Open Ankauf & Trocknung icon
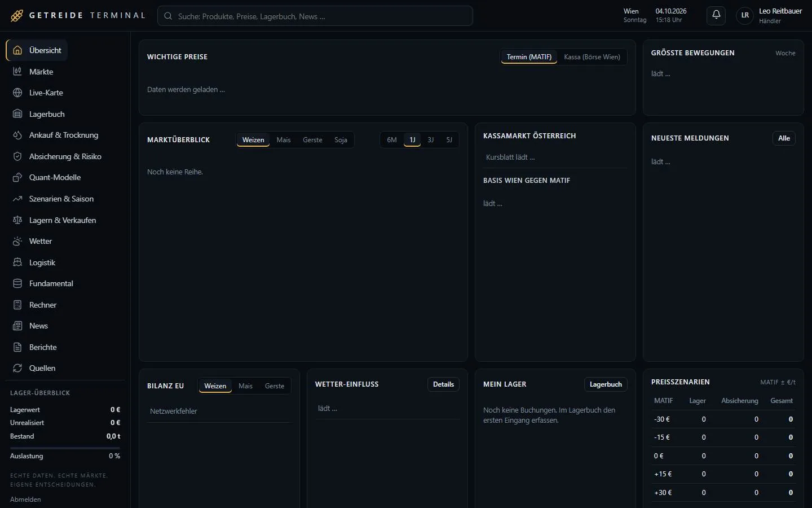Viewport: 812px width, 508px height. pos(17,135)
